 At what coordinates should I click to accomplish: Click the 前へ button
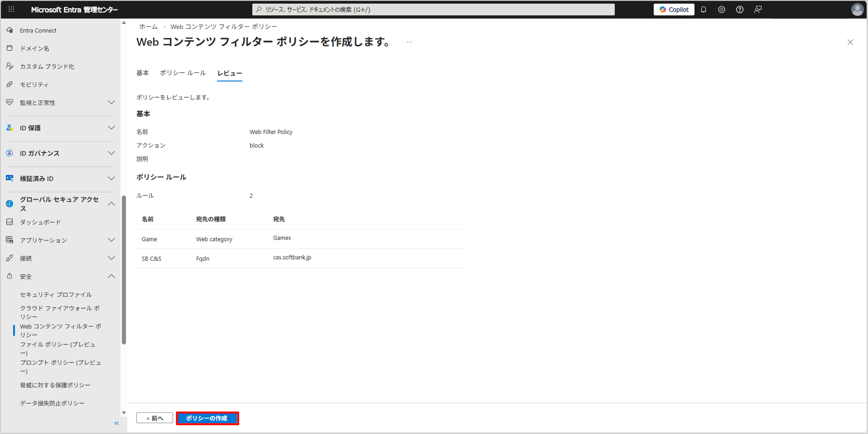[x=154, y=418]
